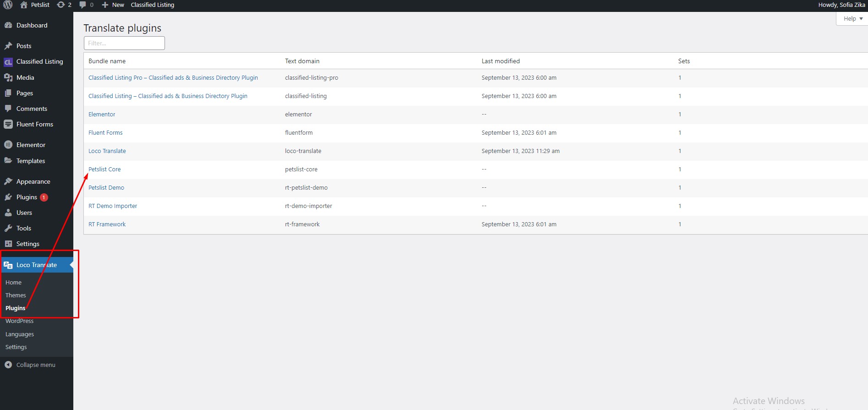Open the Loco Translate Settings submenu
The image size is (868, 410).
16,347
